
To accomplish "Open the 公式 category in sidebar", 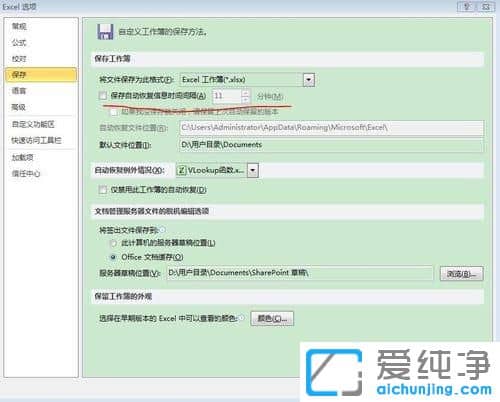I will pos(19,42).
